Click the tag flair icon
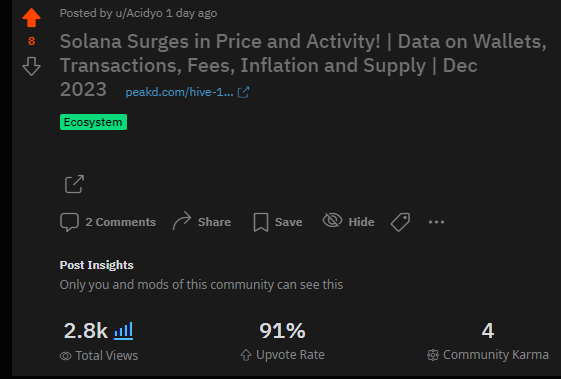 [x=400, y=222]
